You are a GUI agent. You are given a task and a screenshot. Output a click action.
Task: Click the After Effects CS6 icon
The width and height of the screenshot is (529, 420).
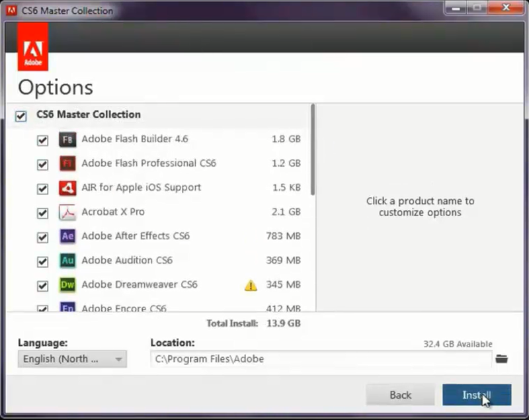pos(67,236)
